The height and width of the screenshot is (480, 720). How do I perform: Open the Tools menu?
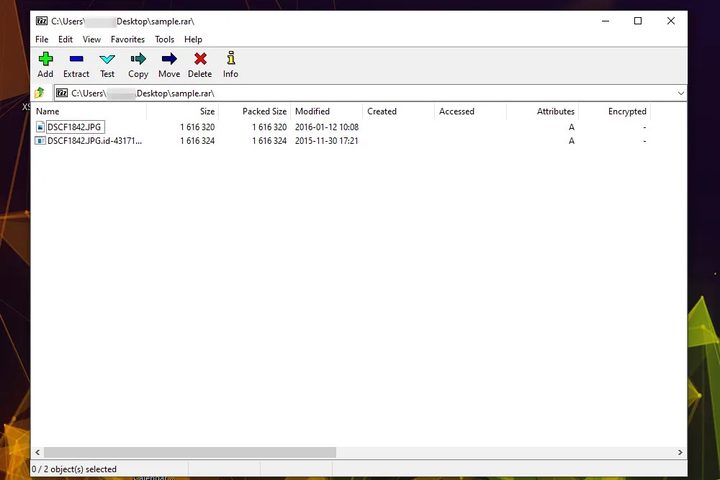pos(164,39)
